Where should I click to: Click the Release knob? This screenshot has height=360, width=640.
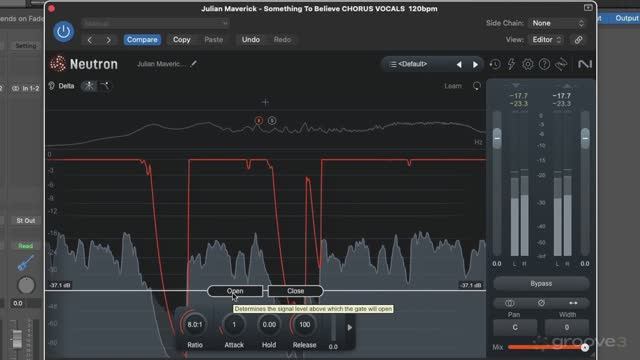[304, 325]
